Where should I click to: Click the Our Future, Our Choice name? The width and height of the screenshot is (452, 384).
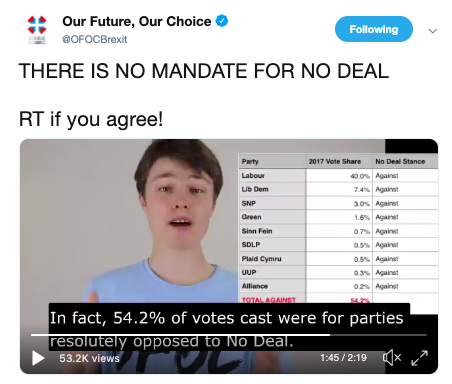pyautogui.click(x=137, y=21)
